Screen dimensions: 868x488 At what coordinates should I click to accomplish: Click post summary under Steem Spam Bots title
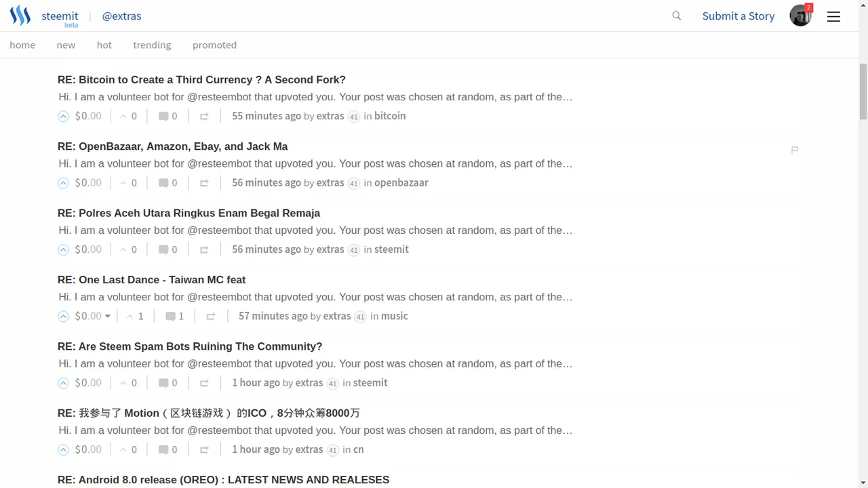tap(315, 364)
